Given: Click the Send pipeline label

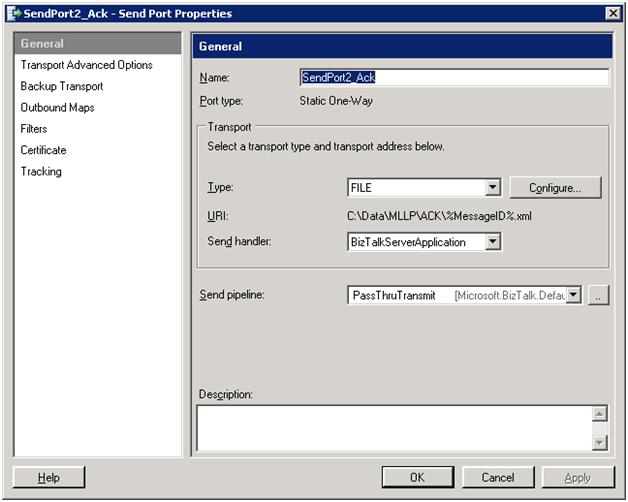Looking at the screenshot, I should pyautogui.click(x=231, y=295).
